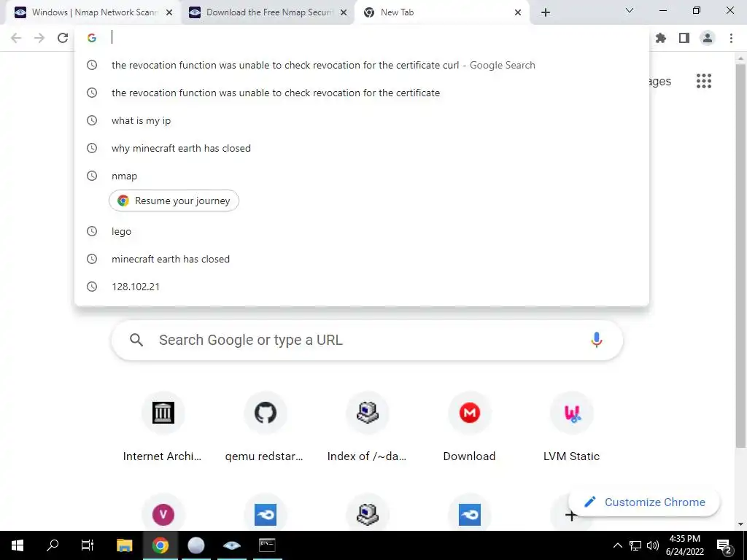Viewport: 747px width, 560px height.
Task: Close the Windows | Nmap tab
Action: 169,12
